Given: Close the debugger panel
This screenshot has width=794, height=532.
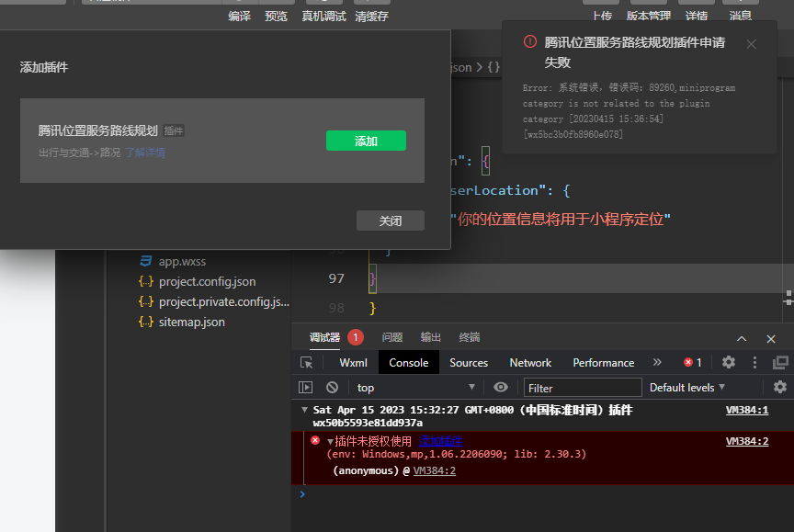Looking at the screenshot, I should pyautogui.click(x=771, y=339).
